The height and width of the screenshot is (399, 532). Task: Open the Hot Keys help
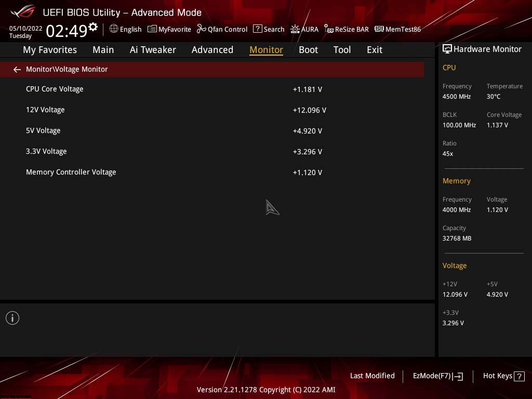(503, 376)
